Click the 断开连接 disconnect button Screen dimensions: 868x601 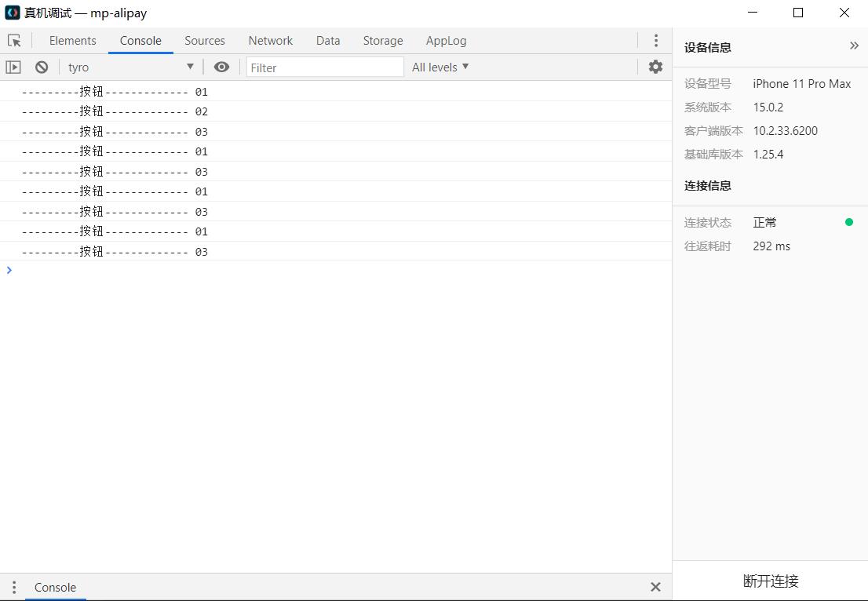coord(770,581)
